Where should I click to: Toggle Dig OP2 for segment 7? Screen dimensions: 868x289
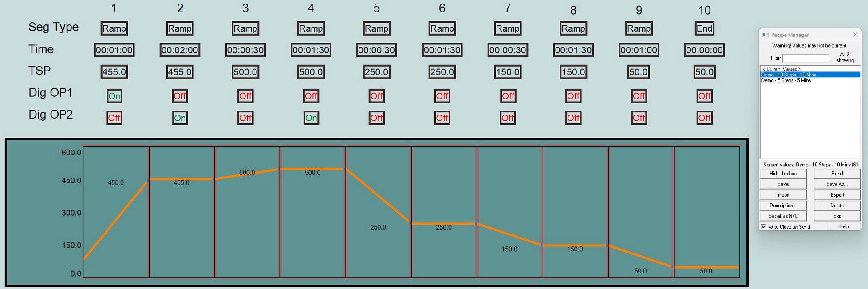508,118
